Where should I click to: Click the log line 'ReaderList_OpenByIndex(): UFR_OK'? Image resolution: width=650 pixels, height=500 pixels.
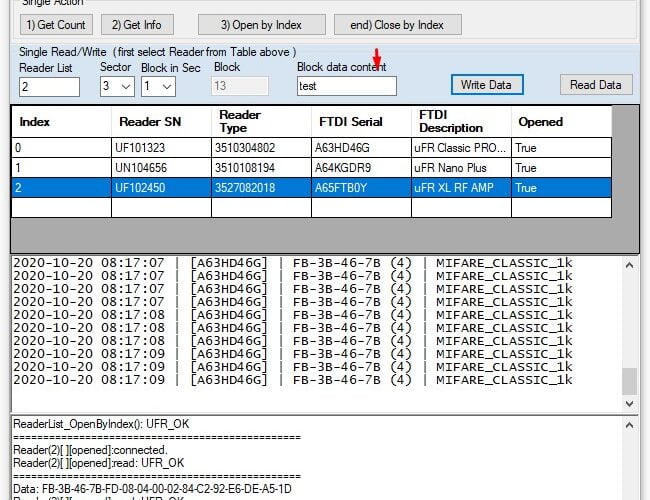(x=101, y=424)
